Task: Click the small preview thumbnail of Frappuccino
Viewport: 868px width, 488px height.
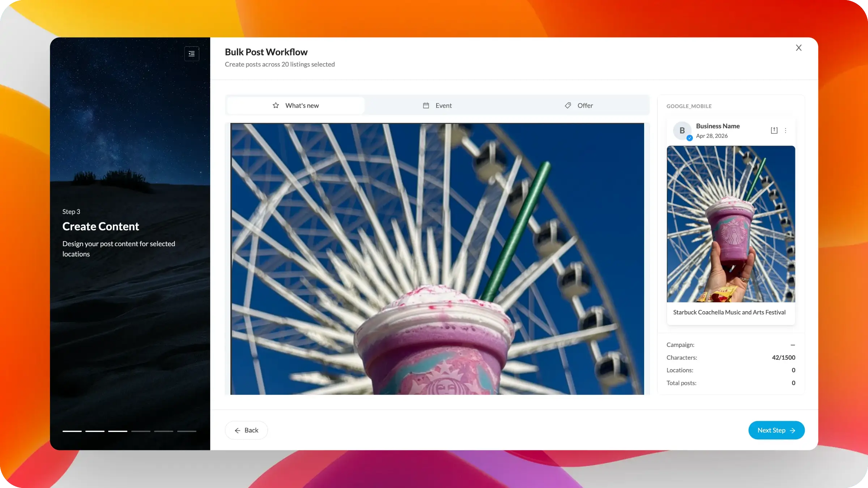Action: coord(731,224)
